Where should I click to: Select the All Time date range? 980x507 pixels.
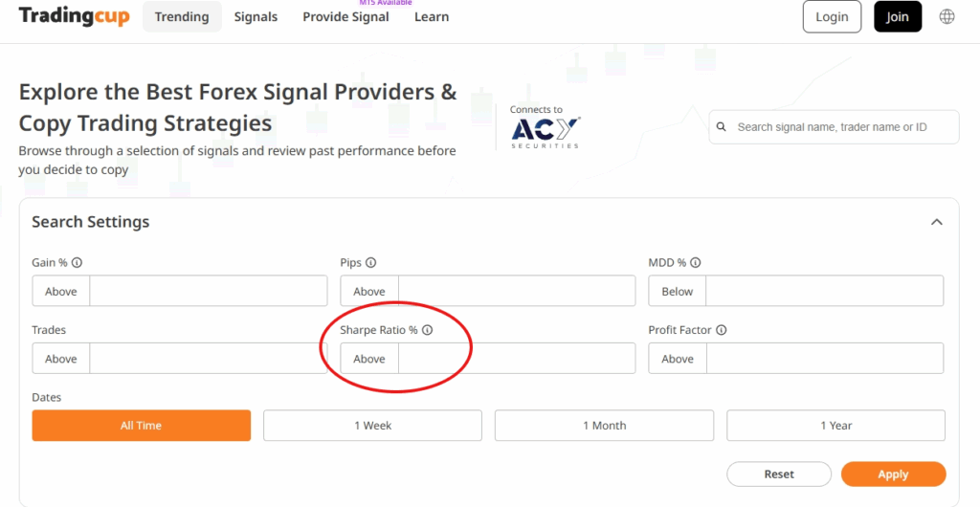(x=142, y=426)
